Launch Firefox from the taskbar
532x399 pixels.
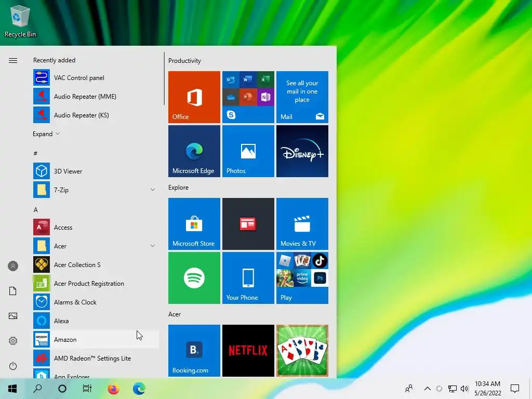tap(114, 389)
